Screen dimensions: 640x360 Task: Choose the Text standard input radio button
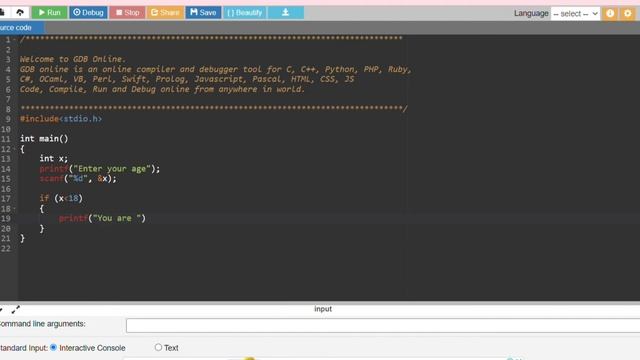(158, 347)
